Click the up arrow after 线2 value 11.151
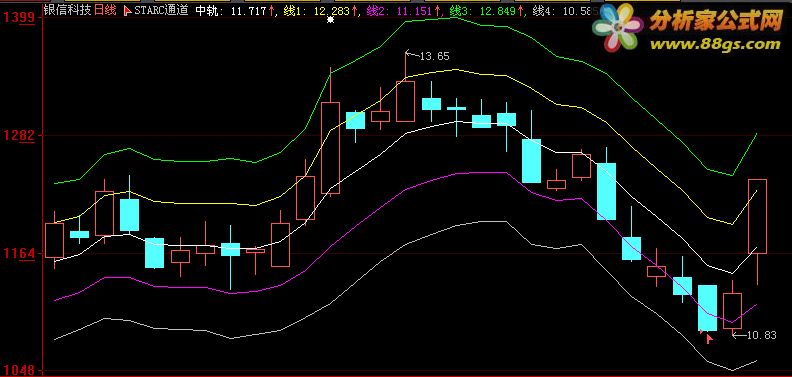Viewport: 792px width, 377px height. 437,11
